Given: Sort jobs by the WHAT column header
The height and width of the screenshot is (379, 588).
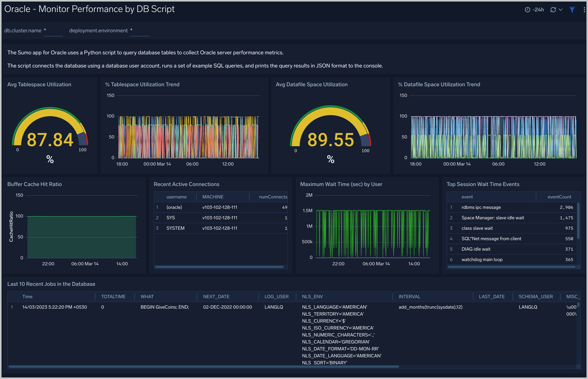Looking at the screenshot, I should click(147, 297).
